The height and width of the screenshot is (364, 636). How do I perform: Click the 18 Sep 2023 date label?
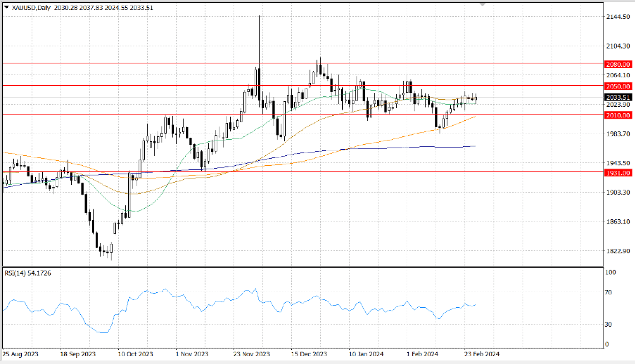[x=78, y=354]
